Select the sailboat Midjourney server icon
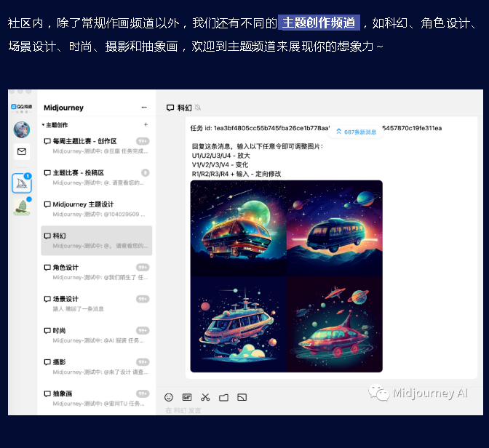Image resolution: width=489 pixels, height=448 pixels. [22, 183]
